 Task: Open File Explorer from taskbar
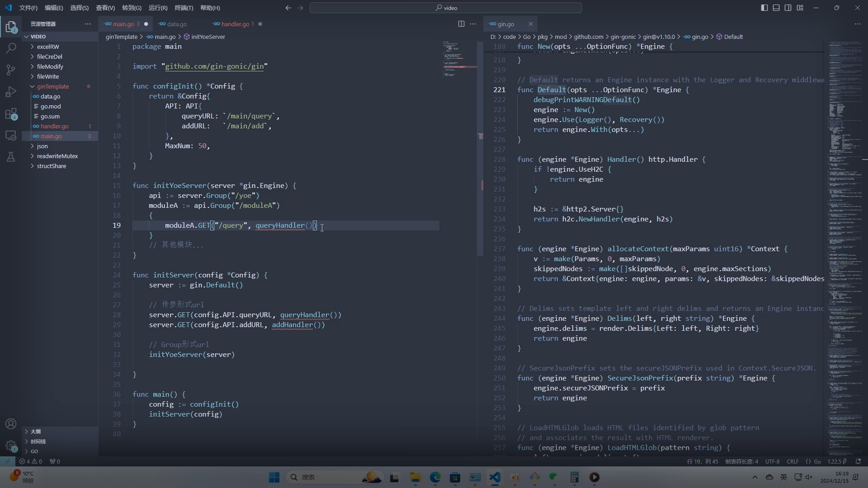pos(415,477)
